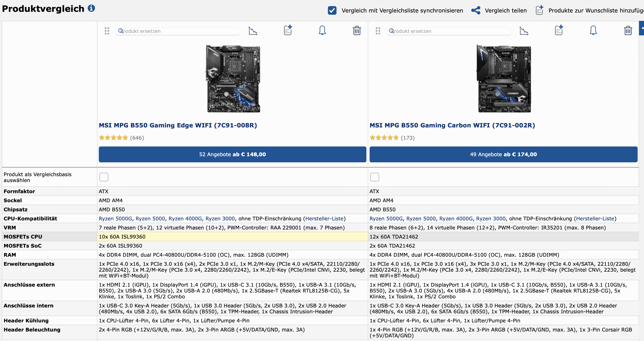Click Produkt ersetzen field for Gaming Edge
644x341 pixels.
click(x=177, y=31)
